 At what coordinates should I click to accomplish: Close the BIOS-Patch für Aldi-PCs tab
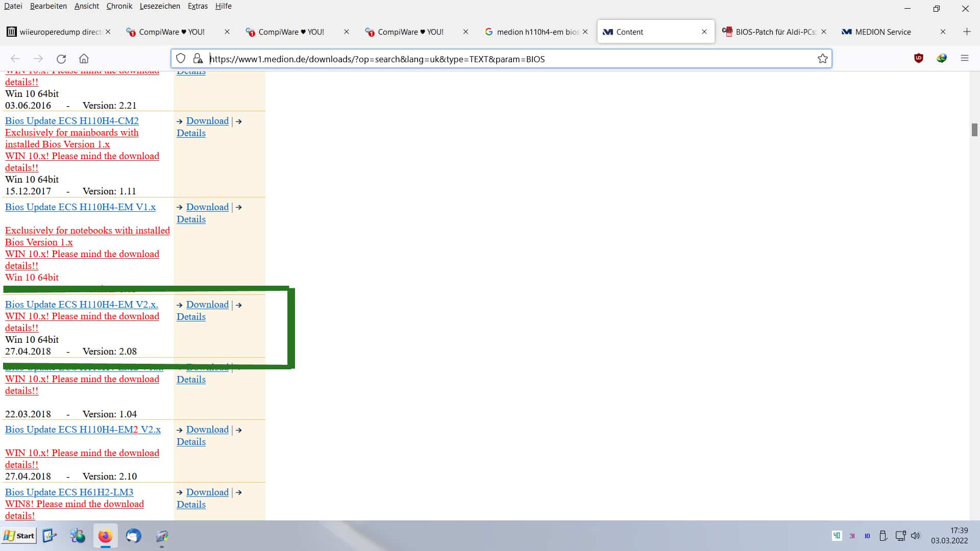coord(824,32)
